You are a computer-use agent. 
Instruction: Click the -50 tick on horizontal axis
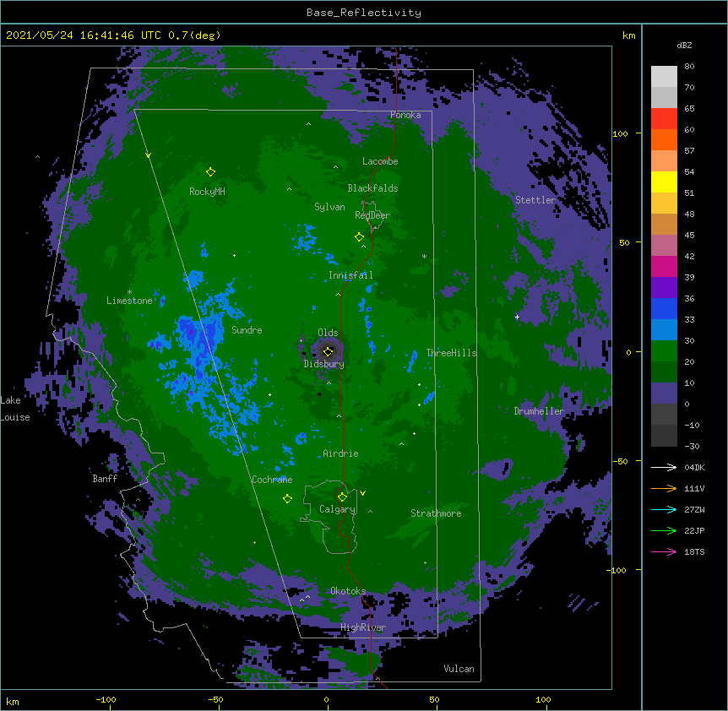pos(215,699)
